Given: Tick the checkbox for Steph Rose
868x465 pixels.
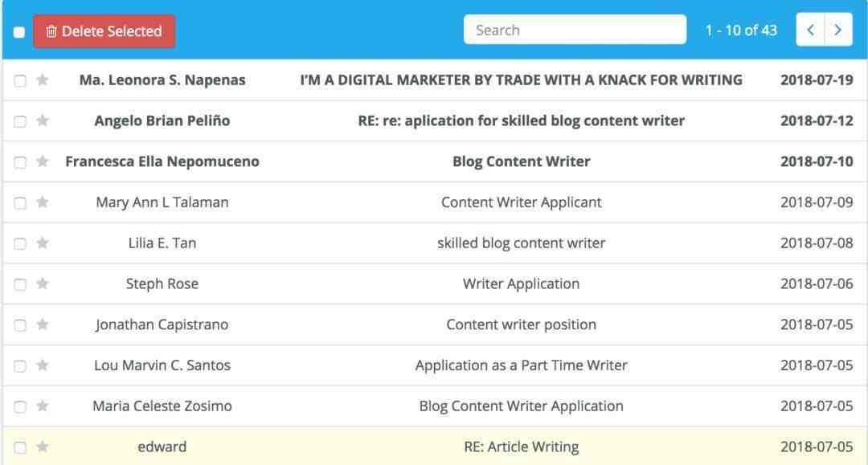Looking at the screenshot, I should point(20,285).
